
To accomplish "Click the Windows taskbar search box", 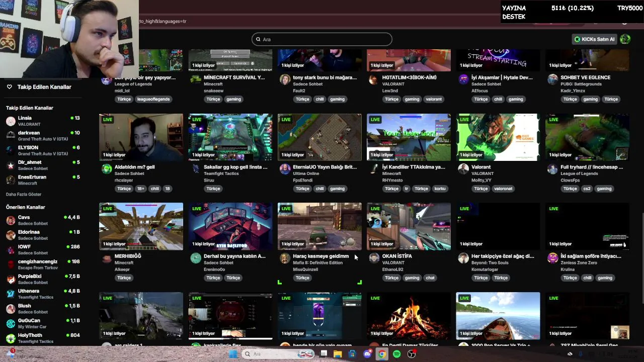I will tap(277, 354).
